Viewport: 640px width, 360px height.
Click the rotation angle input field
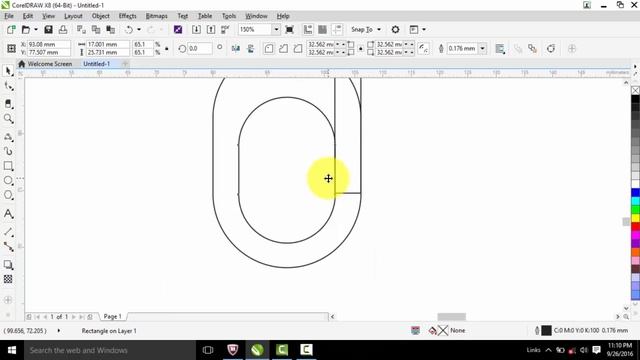200,49
